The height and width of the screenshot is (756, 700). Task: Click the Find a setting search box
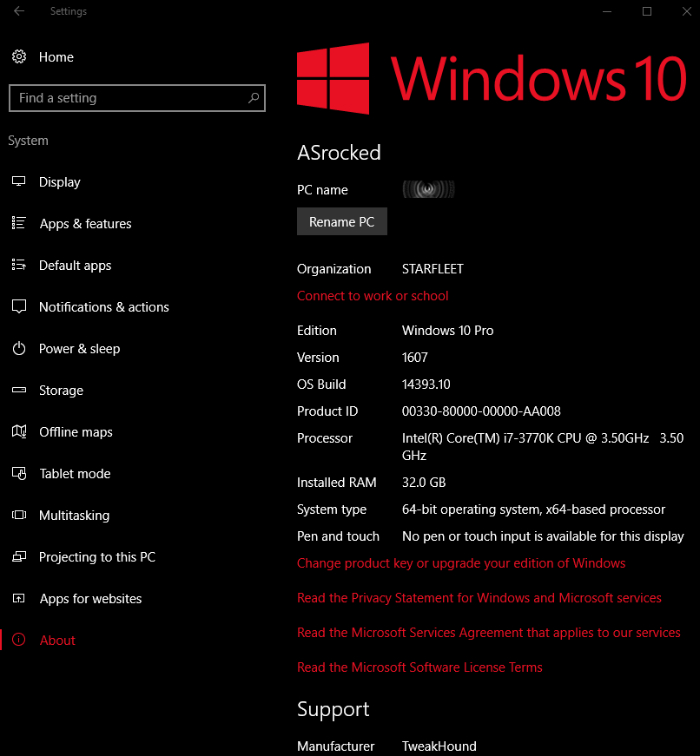pos(137,98)
